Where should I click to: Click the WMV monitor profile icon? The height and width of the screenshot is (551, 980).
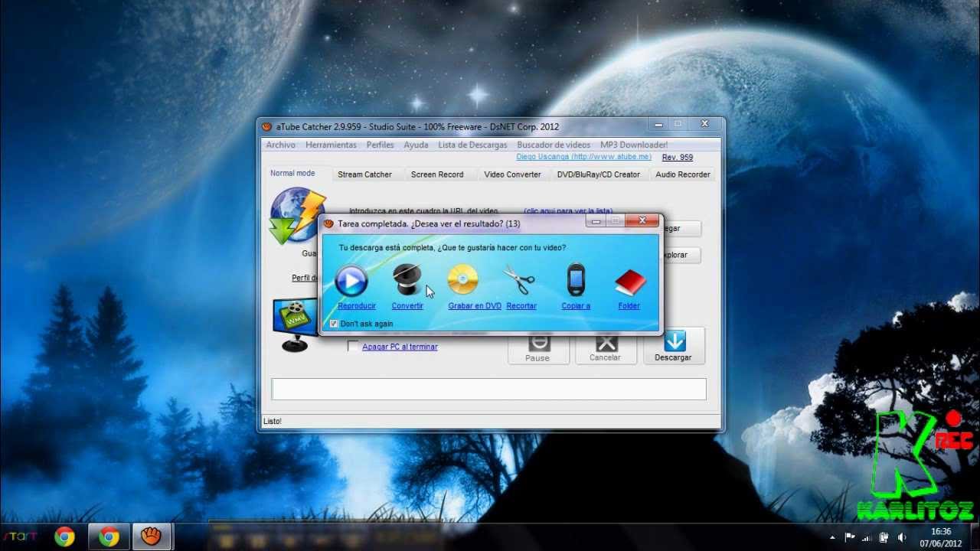[x=296, y=324]
